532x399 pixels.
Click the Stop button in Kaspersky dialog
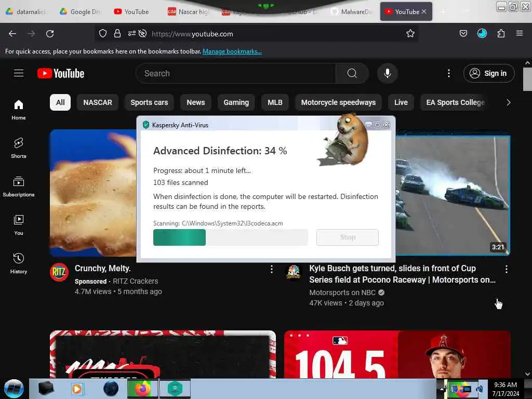click(x=348, y=237)
